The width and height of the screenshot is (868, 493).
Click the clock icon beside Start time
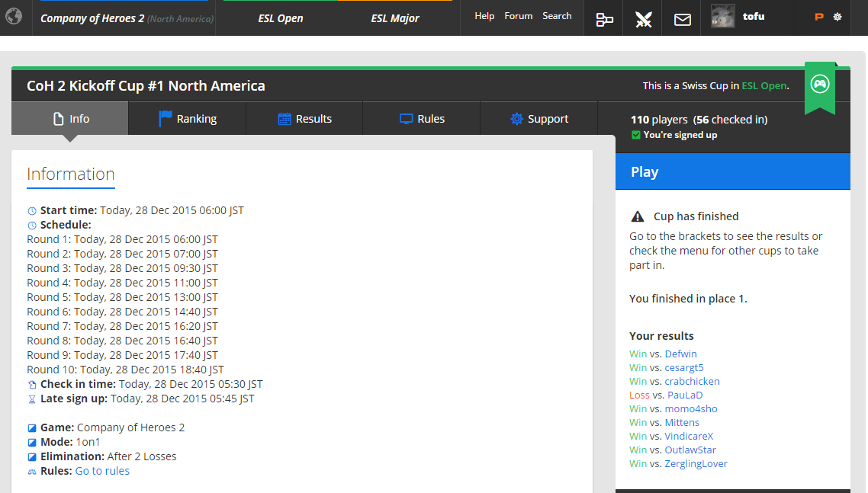click(x=32, y=211)
